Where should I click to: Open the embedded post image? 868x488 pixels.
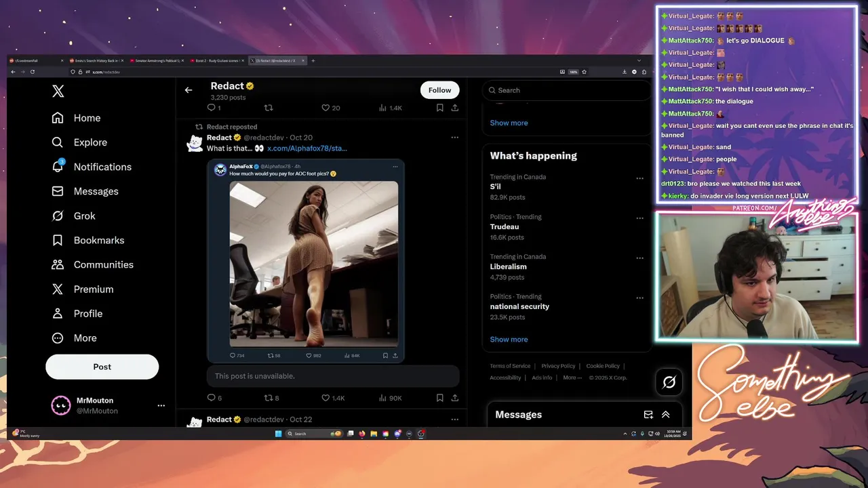tap(314, 264)
